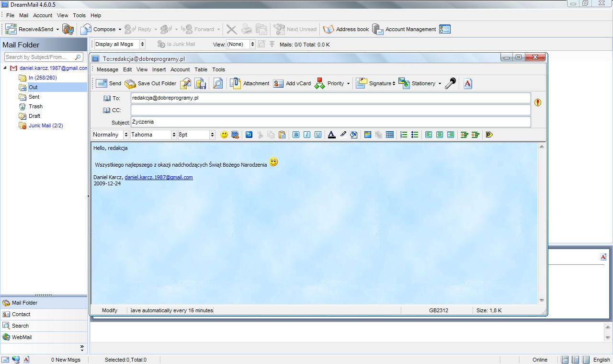This screenshot has height=364, width=613.
Task: Click the font color A icon
Action: (x=332, y=135)
